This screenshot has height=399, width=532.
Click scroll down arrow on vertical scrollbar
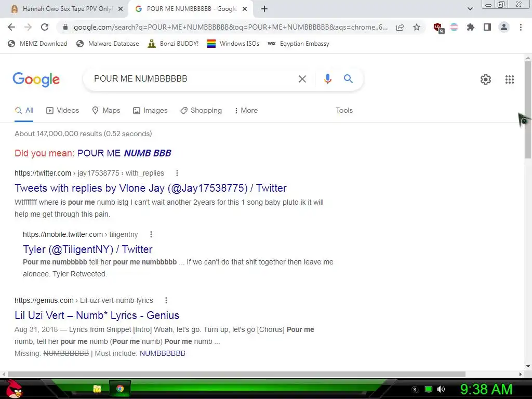click(528, 366)
